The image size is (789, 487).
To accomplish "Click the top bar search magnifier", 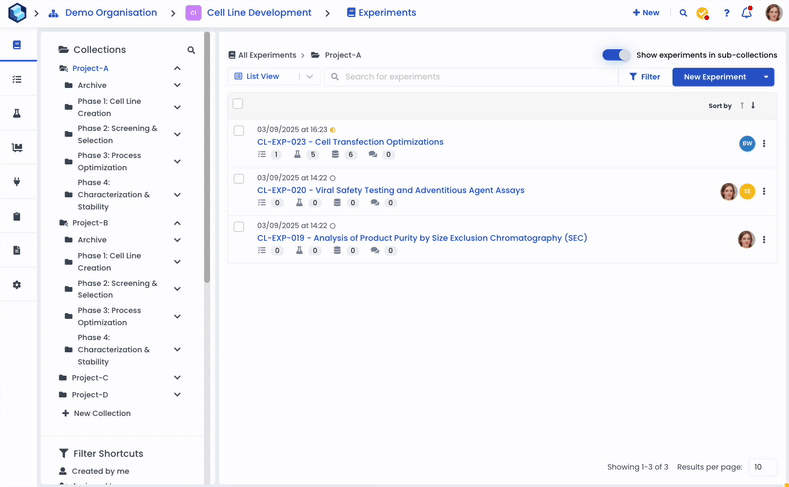I will [x=683, y=13].
